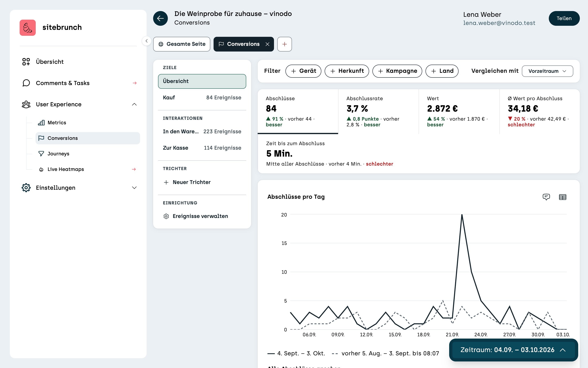
Task: Open the Zur Kasse interaction
Action: (202, 148)
